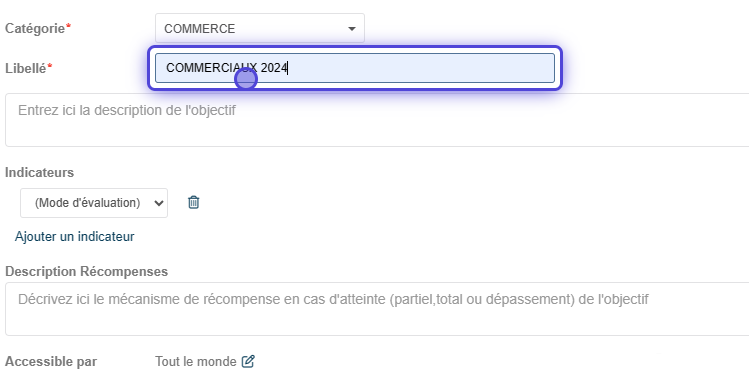The image size is (749, 383).
Task: Click the Catégorie field label
Action: [x=35, y=29]
